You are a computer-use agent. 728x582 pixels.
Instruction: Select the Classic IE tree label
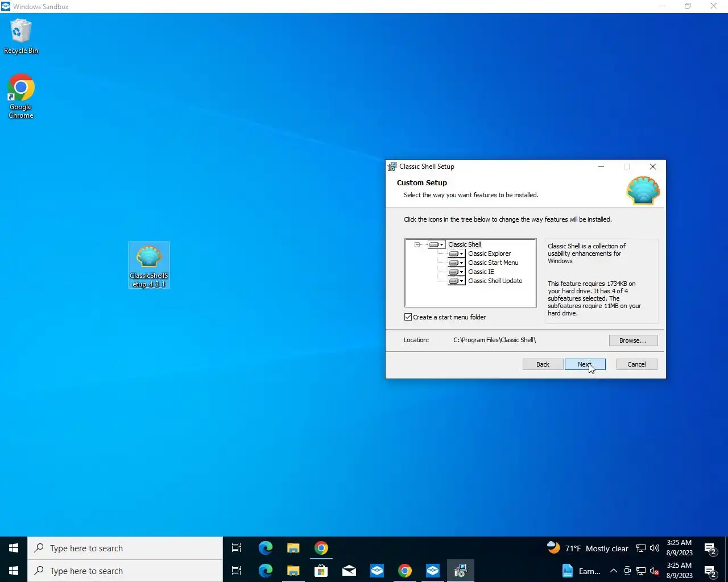[x=481, y=272]
